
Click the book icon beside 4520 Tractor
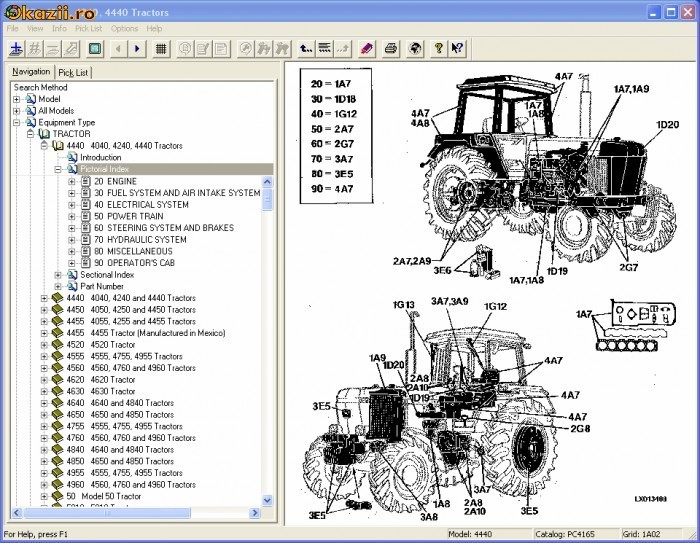[x=57, y=344]
